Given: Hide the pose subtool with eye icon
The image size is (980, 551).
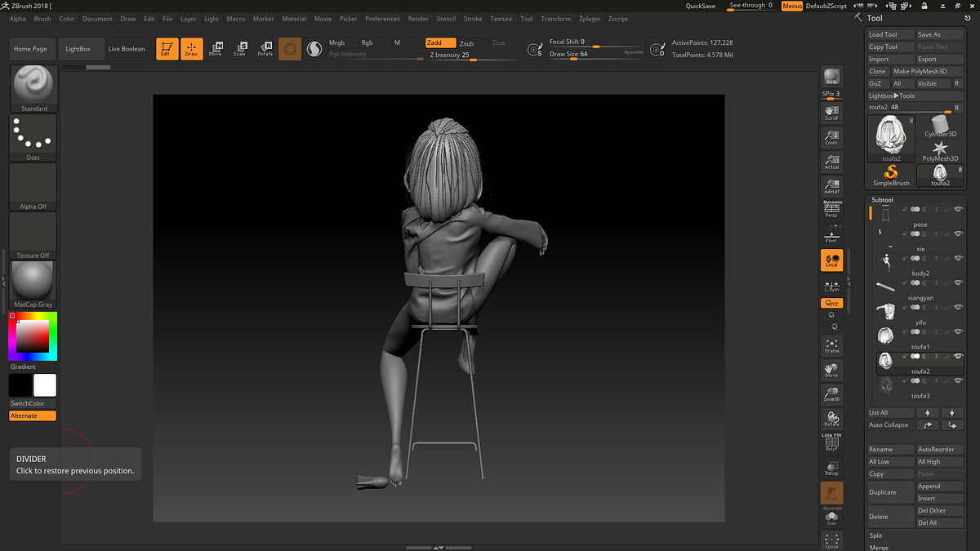Looking at the screenshot, I should click(959, 211).
